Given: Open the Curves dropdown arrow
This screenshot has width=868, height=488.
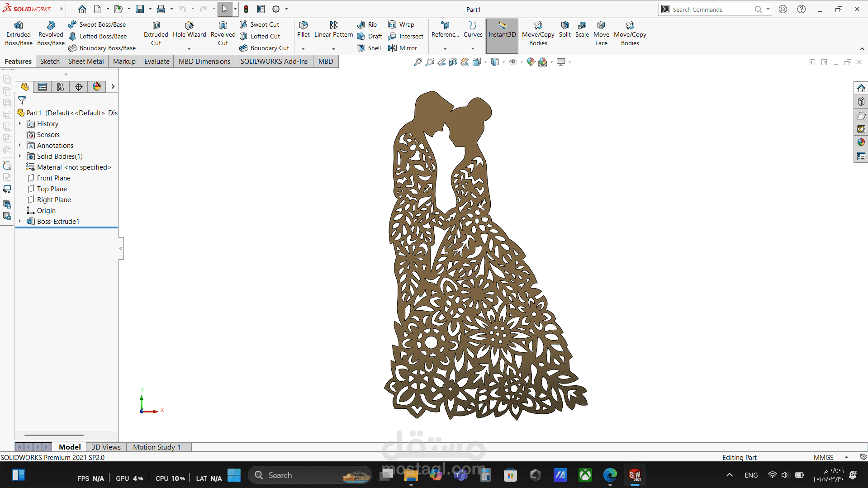Looking at the screenshot, I should [x=473, y=49].
